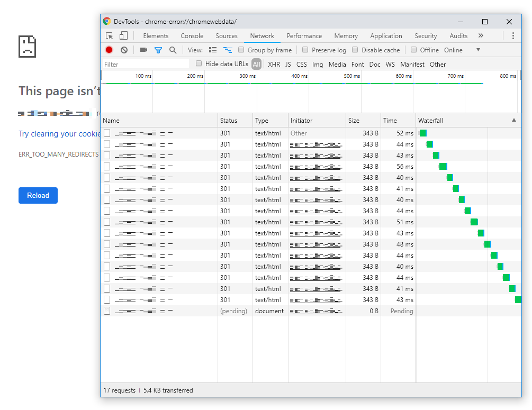
Task: Toggle the network filter funnel icon
Action: (x=158, y=50)
